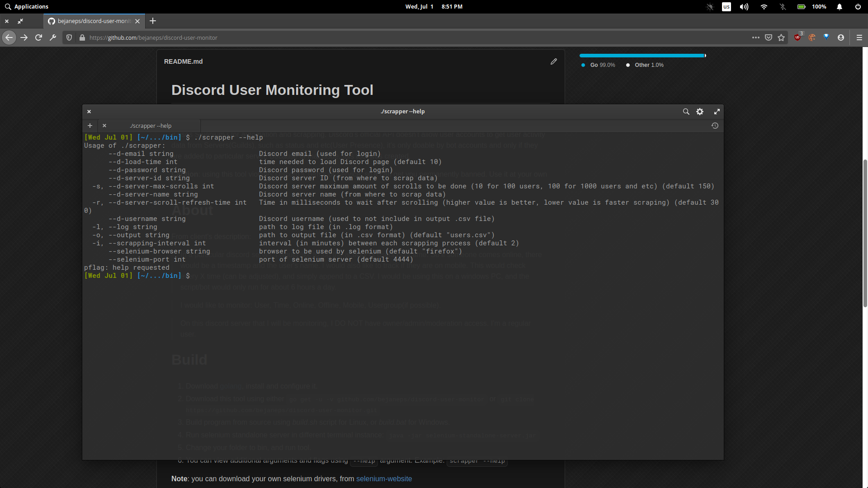Click the Firefox page vertical scrollbar
This screenshot has width=868, height=488.
click(865, 233)
